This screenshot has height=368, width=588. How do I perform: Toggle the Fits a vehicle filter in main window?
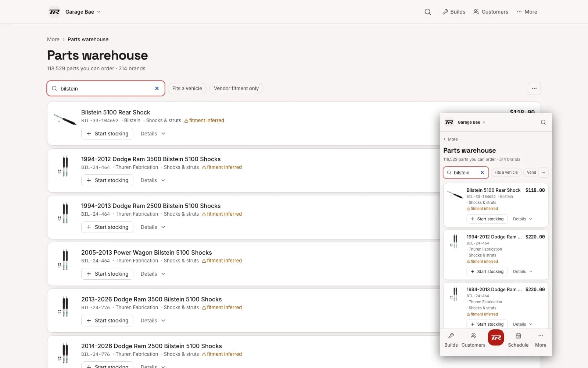click(187, 88)
